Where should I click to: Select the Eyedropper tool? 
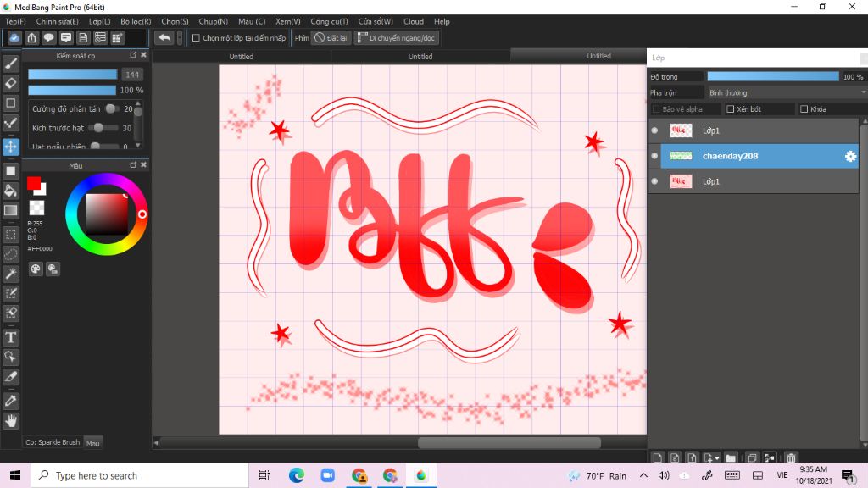click(10, 401)
